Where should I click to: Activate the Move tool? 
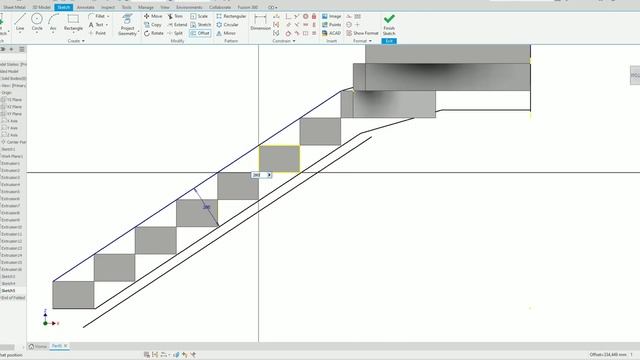coord(153,16)
